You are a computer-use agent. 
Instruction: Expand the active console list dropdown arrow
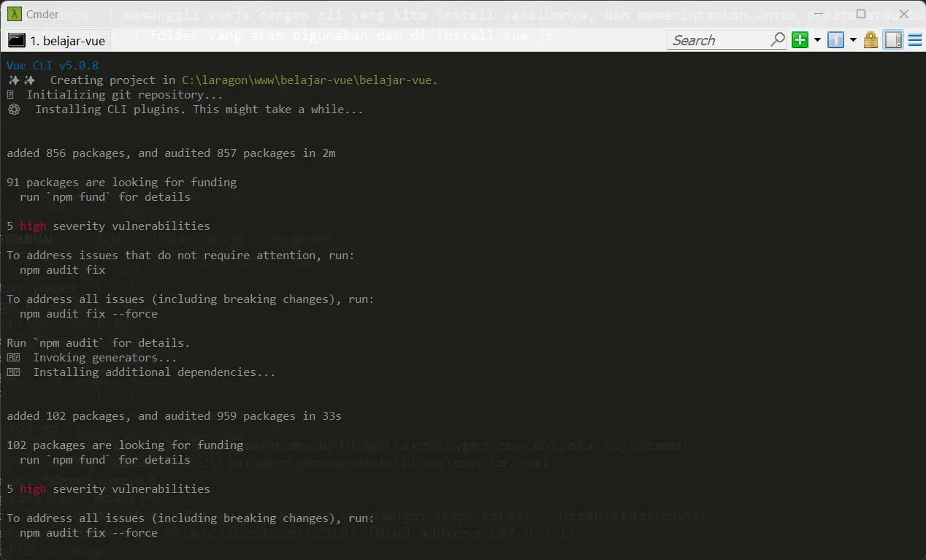point(853,40)
